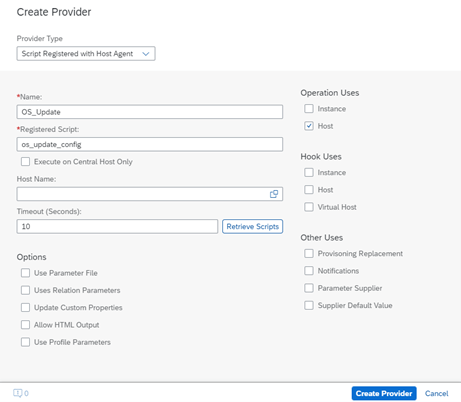
Task: Check Provisoning Replacement option
Action: [x=309, y=254]
